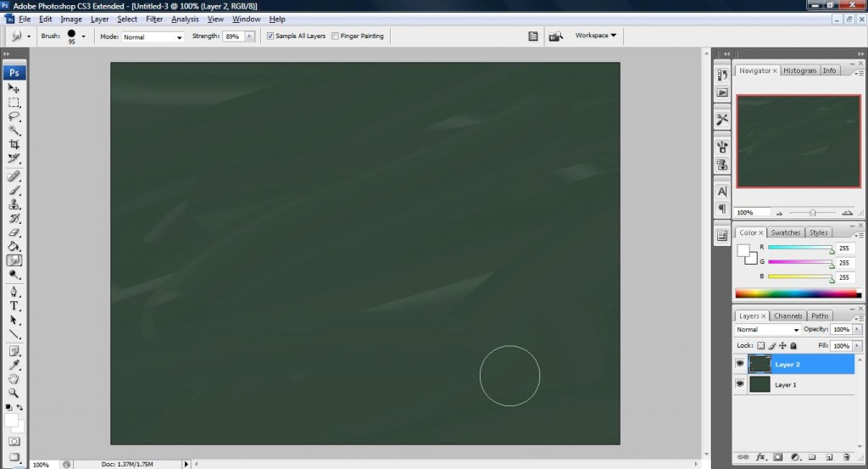Open the smudge Mode dropdown
Image resolution: width=868 pixels, height=469 pixels.
click(153, 37)
